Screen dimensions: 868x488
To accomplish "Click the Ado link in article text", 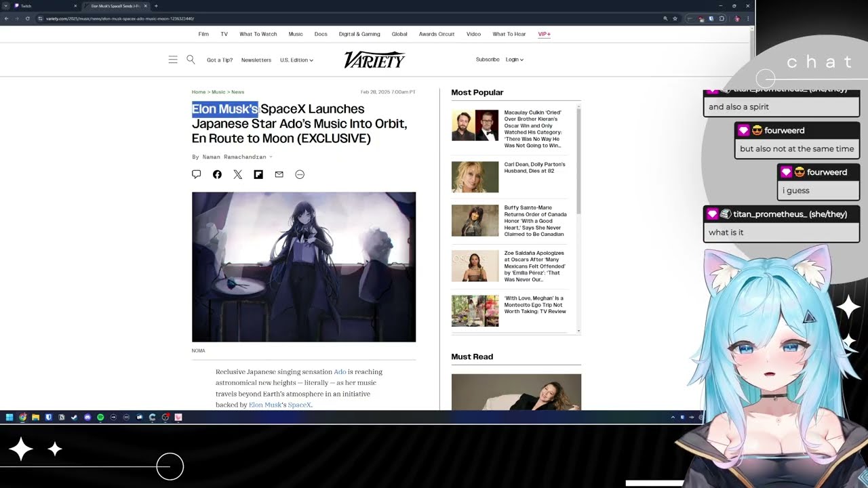I will [x=340, y=372].
